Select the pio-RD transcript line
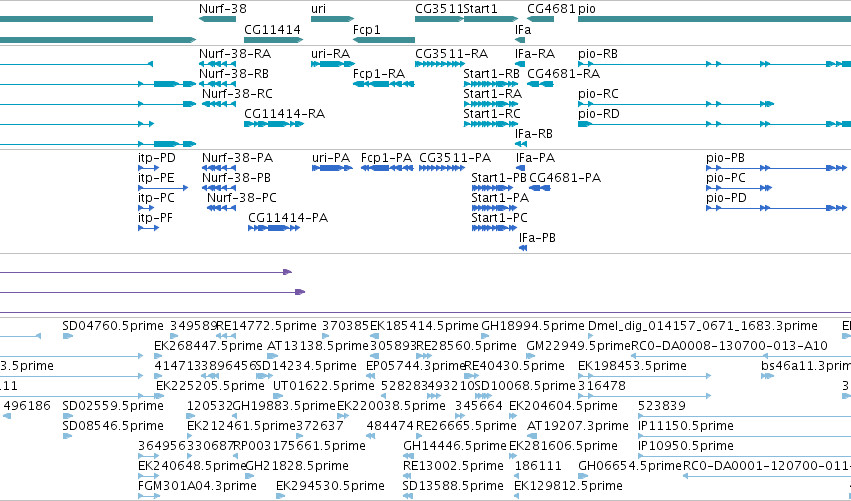Image resolution: width=851 pixels, height=501 pixels. [714, 124]
